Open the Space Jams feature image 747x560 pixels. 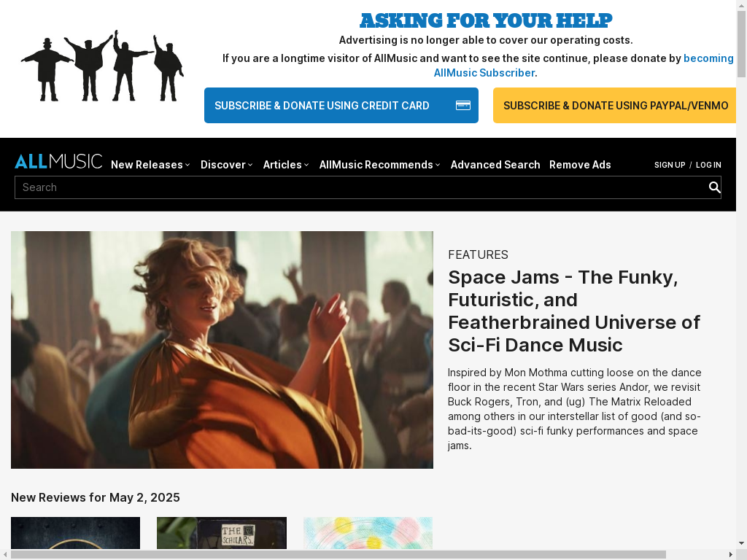tap(222, 350)
